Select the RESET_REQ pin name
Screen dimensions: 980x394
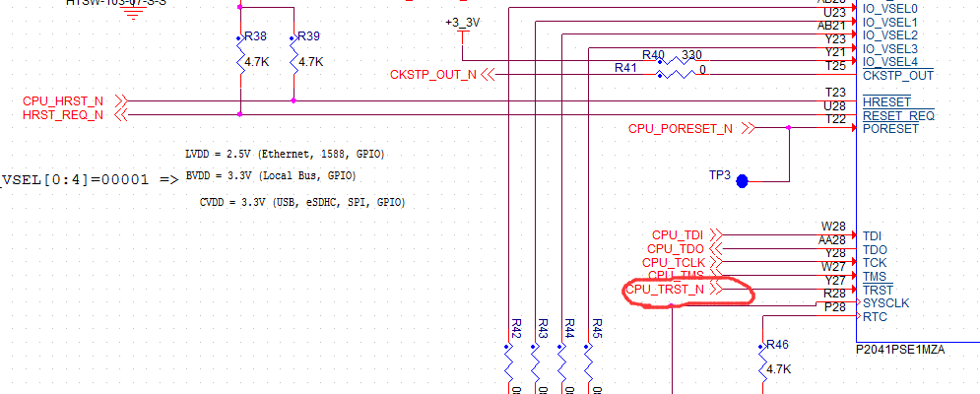(x=899, y=115)
